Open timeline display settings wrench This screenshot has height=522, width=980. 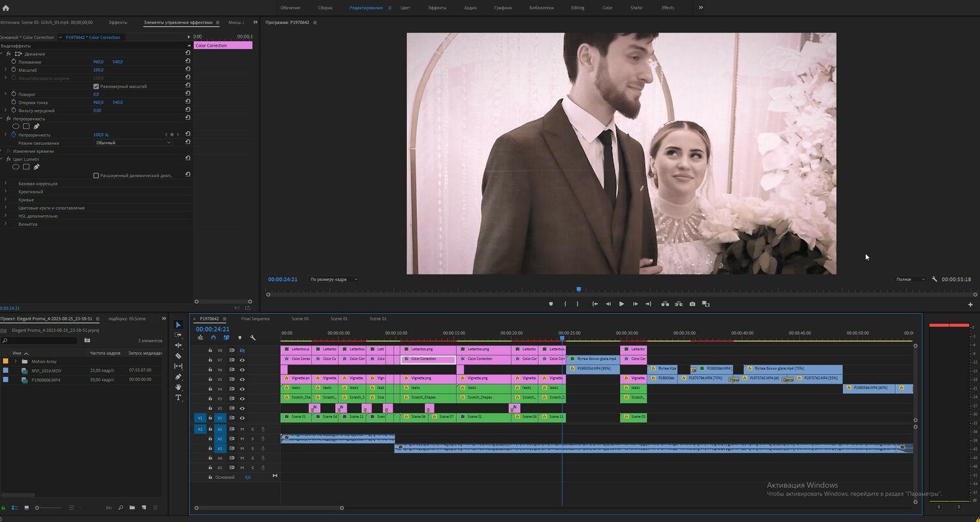pyautogui.click(x=253, y=338)
